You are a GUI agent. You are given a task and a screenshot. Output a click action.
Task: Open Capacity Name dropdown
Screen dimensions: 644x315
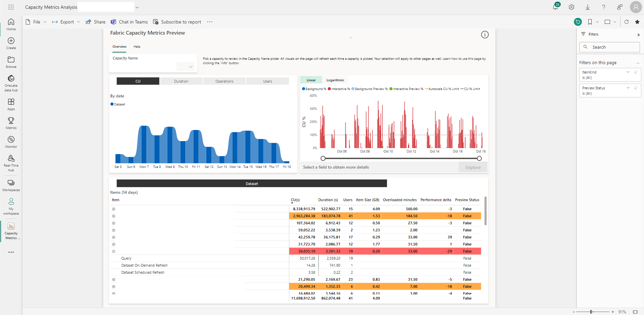(185, 66)
